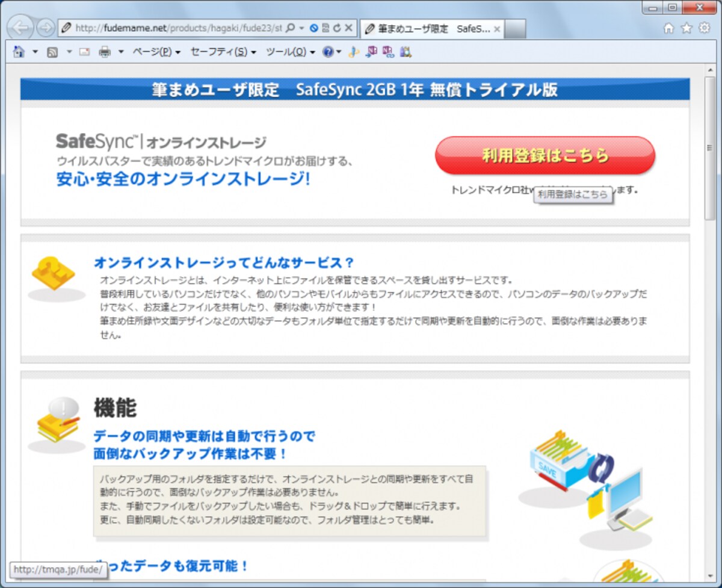
Task: Click the オンラインストレージってどんなサービス？ heading
Action: pos(224,263)
